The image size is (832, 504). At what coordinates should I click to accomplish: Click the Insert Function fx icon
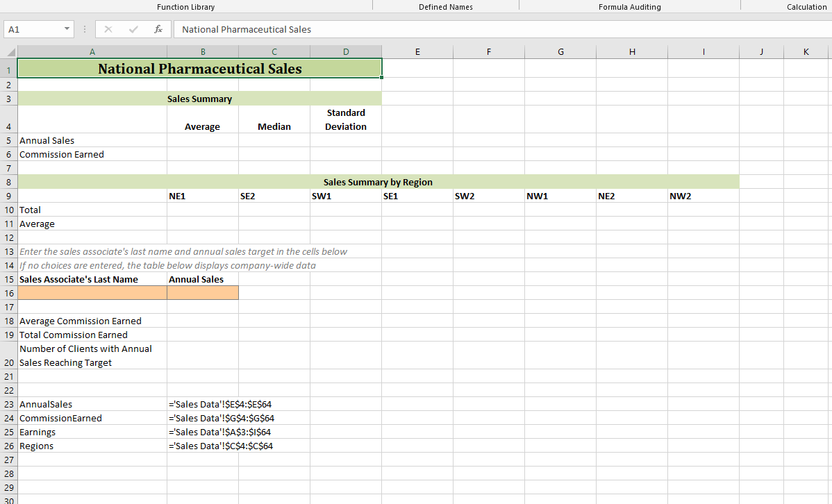pyautogui.click(x=158, y=29)
